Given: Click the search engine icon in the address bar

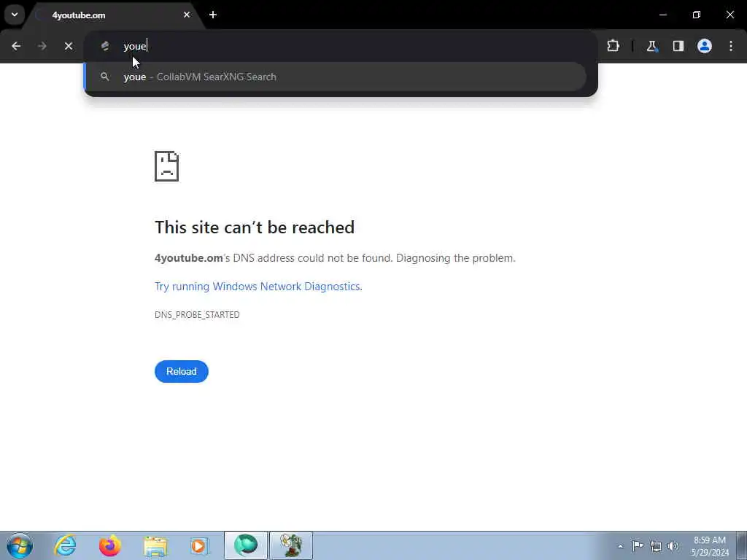Looking at the screenshot, I should 105,46.
